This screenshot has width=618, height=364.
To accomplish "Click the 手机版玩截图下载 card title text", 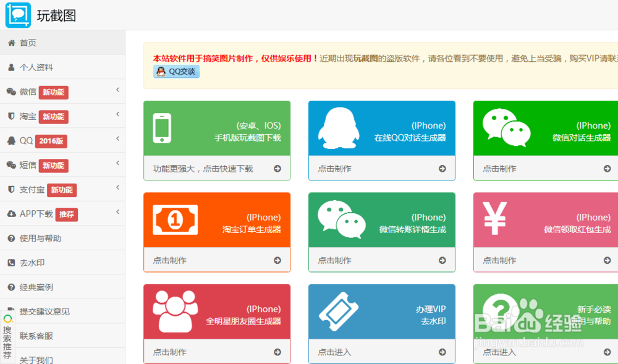I will pyautogui.click(x=248, y=138).
